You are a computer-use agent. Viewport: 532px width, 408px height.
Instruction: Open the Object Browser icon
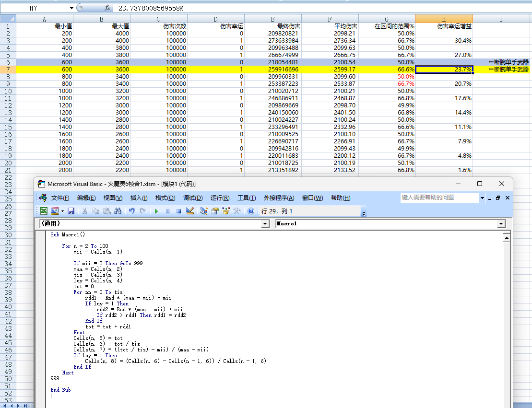click(x=226, y=211)
